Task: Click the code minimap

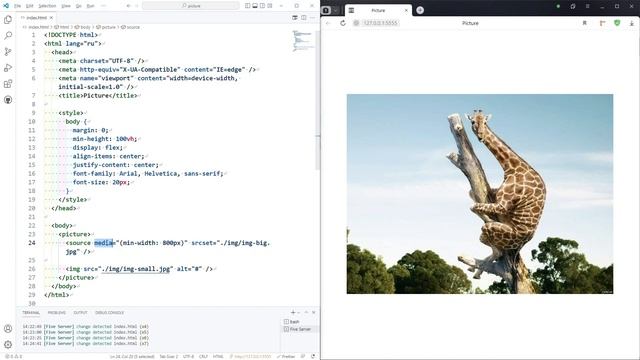Action: click(x=303, y=41)
